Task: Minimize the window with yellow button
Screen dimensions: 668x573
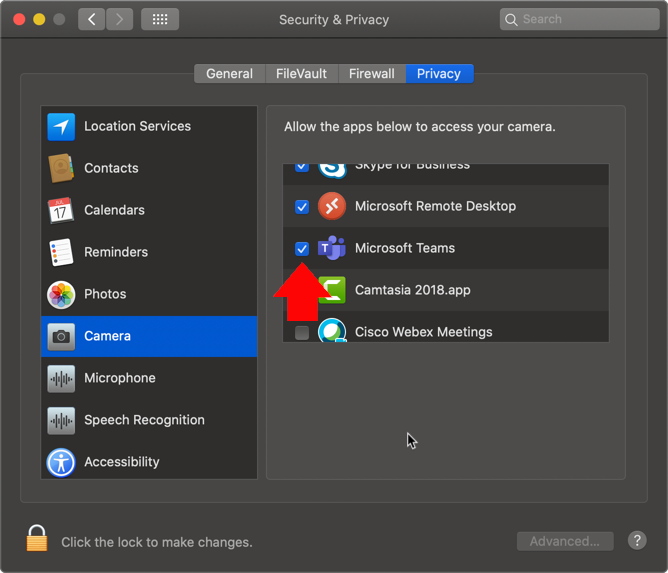Action: (x=39, y=19)
